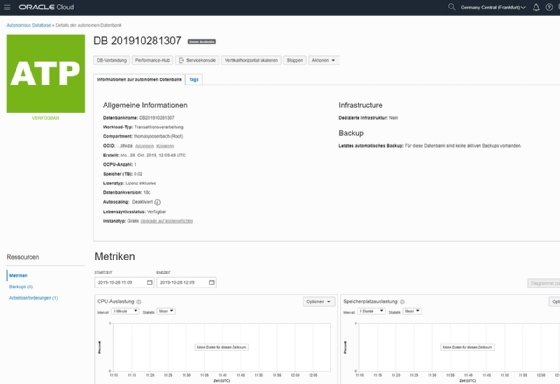
Task: Click the Autoscaling info icon
Action: pyautogui.click(x=158, y=202)
